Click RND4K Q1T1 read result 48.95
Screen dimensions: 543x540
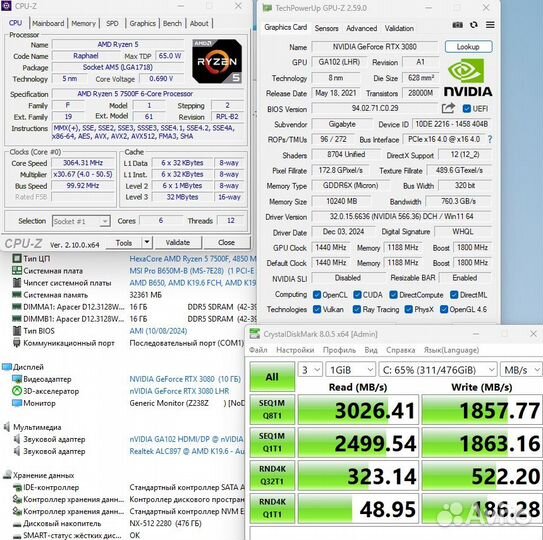tap(358, 508)
